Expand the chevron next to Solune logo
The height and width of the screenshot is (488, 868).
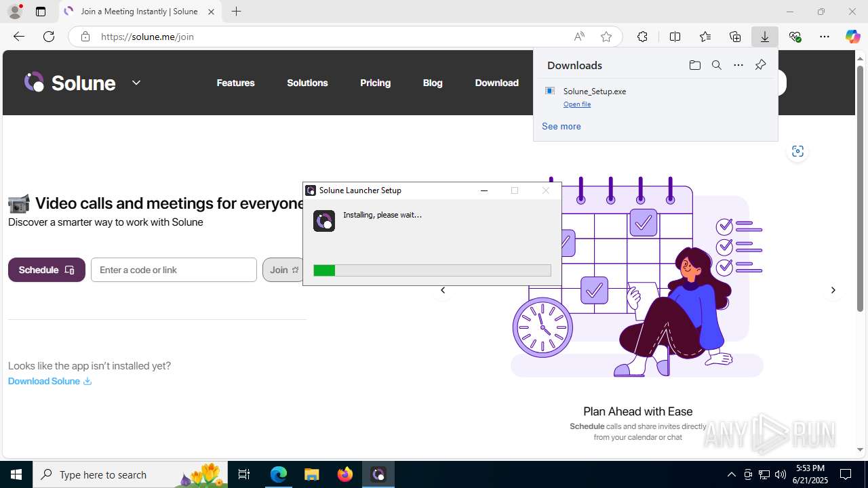point(136,83)
